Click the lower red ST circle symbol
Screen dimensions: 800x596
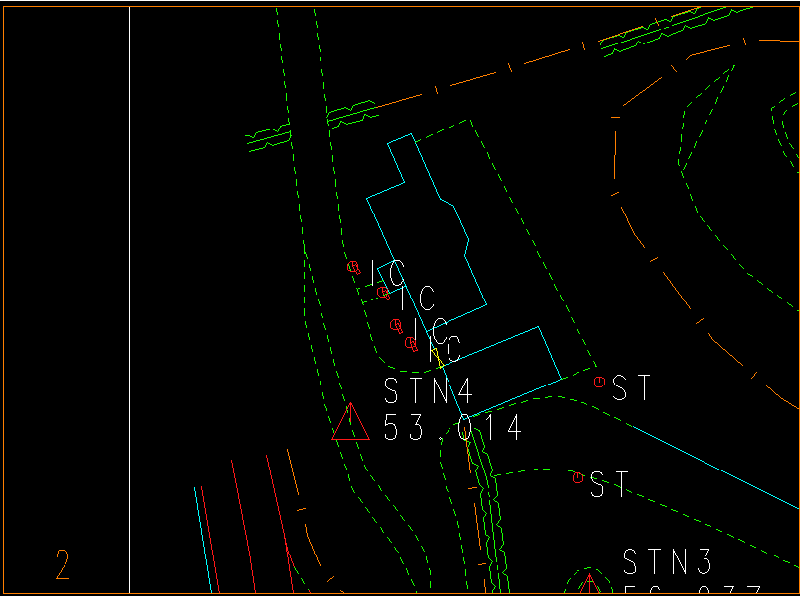tap(578, 478)
